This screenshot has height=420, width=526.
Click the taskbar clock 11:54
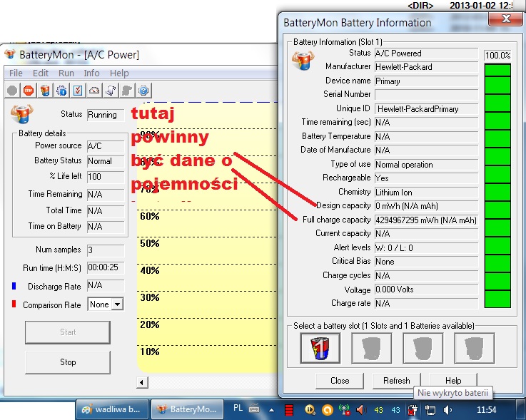(486, 409)
